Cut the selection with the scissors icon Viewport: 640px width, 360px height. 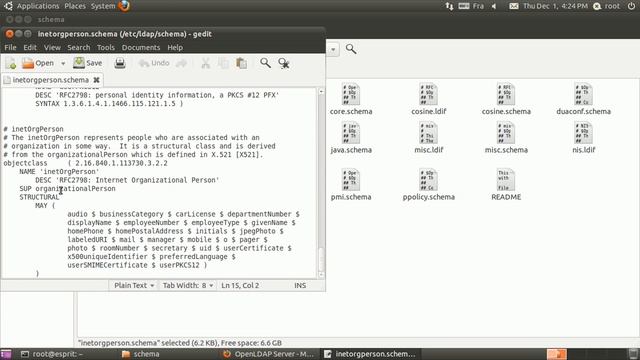(x=205, y=63)
